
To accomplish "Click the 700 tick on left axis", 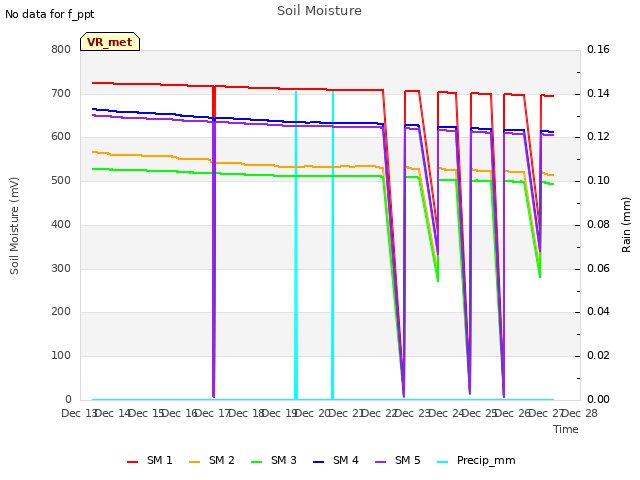I will point(61,93).
